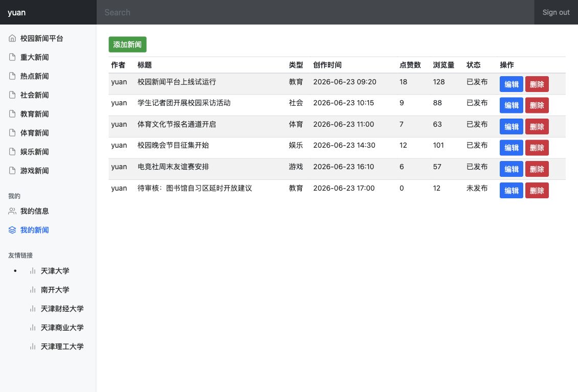Screen dimensions: 578x392
Task: Click the 未发布 status cell
Action: point(477,188)
